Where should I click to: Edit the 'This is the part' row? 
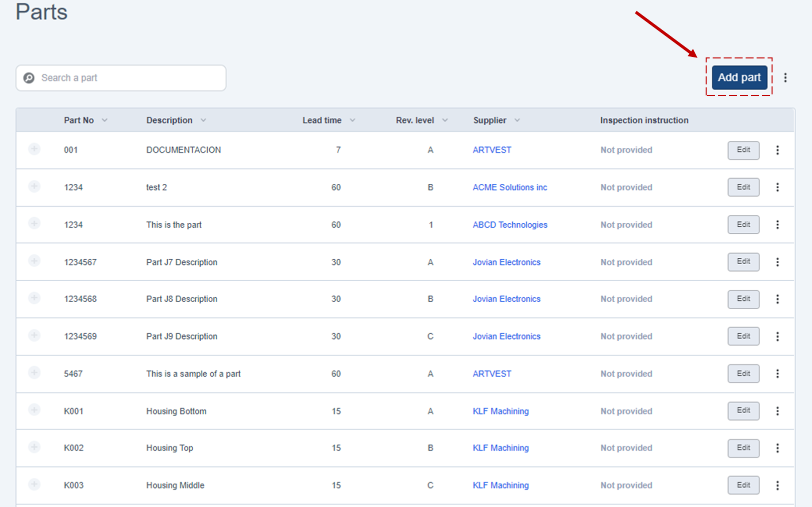[x=744, y=225]
